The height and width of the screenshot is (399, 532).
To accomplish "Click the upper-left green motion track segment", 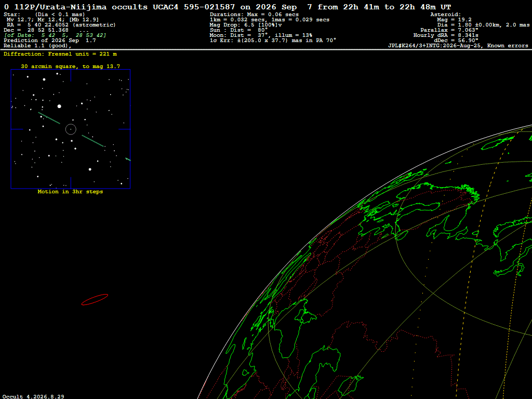I will pyautogui.click(x=49, y=118).
